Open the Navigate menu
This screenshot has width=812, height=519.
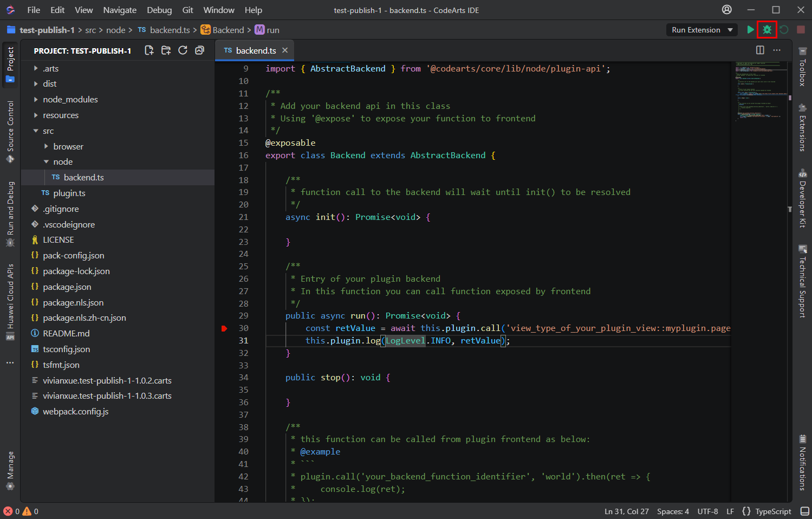coord(120,10)
